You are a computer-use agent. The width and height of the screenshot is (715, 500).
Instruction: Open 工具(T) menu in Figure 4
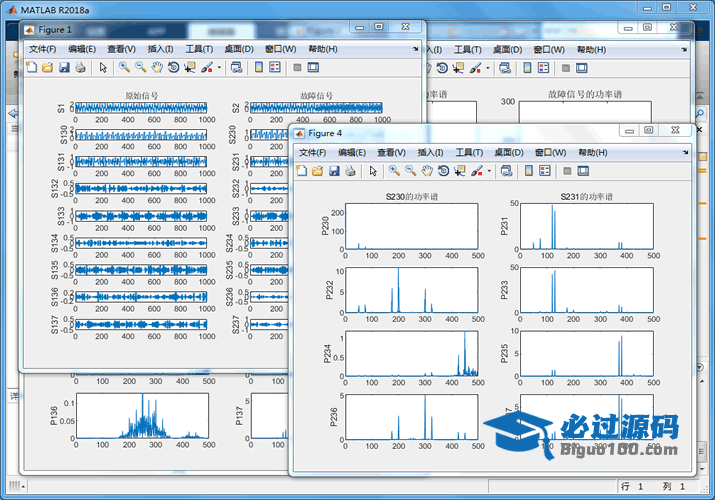pyautogui.click(x=469, y=153)
